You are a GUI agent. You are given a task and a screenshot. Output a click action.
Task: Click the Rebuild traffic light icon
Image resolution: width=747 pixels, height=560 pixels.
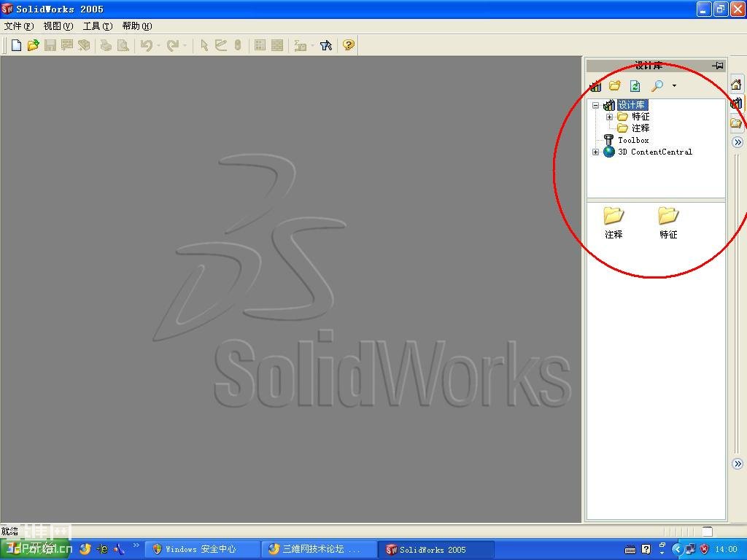click(238, 45)
